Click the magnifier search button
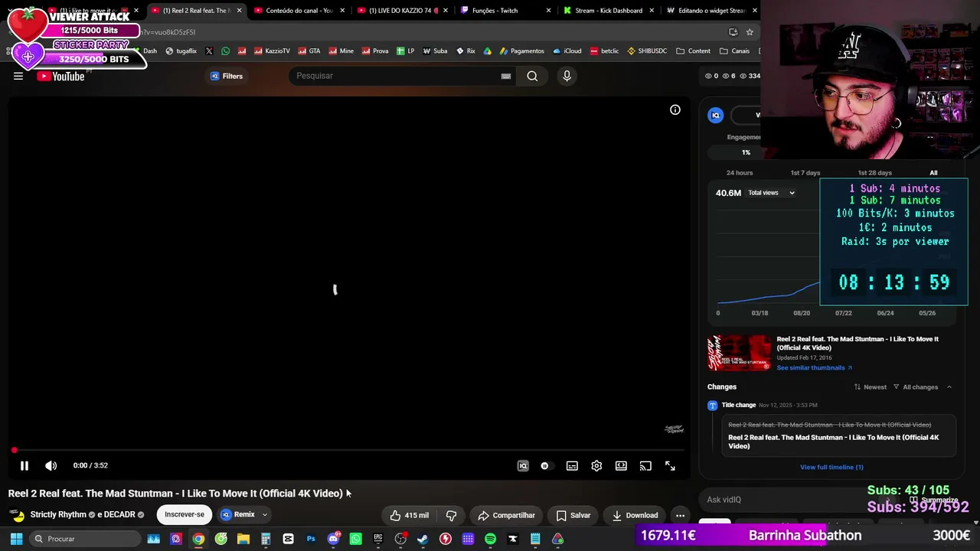This screenshot has width=980, height=551. [532, 76]
